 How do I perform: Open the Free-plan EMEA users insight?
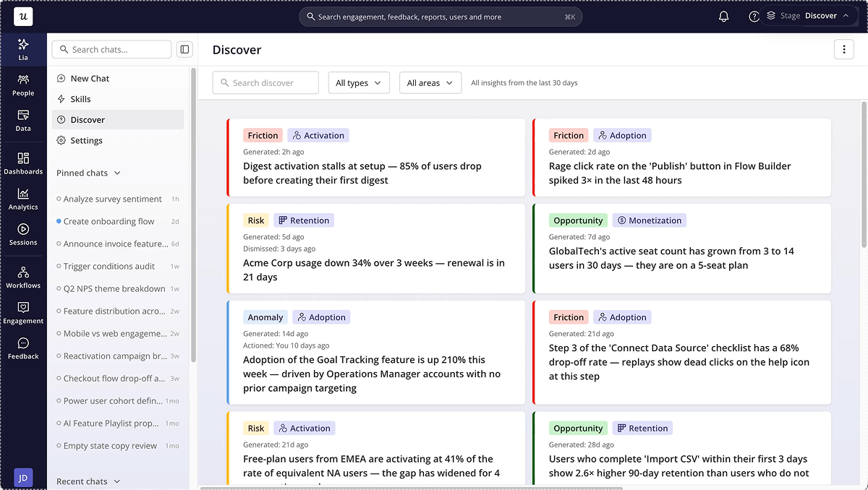[376, 448]
